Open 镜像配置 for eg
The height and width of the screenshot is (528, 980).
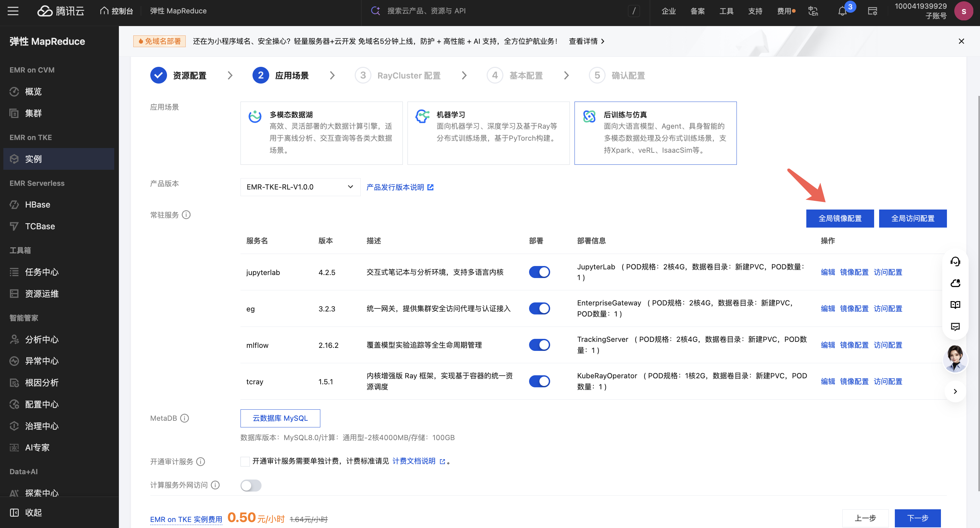click(854, 308)
